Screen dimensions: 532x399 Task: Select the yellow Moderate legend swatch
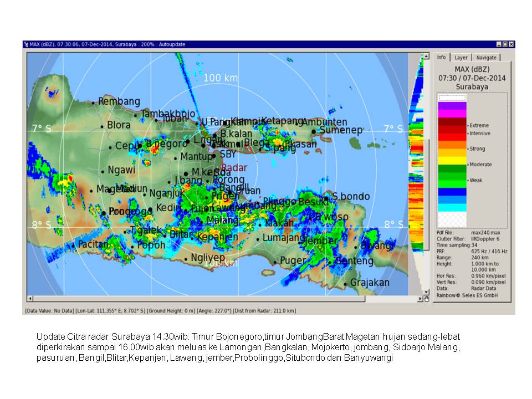pyautogui.click(x=452, y=161)
